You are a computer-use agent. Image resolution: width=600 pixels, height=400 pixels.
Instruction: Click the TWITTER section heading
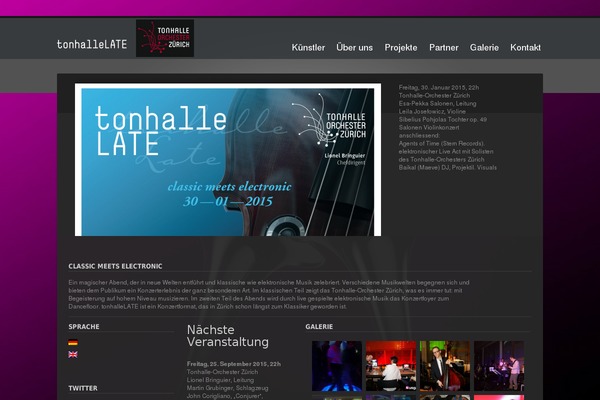83,388
